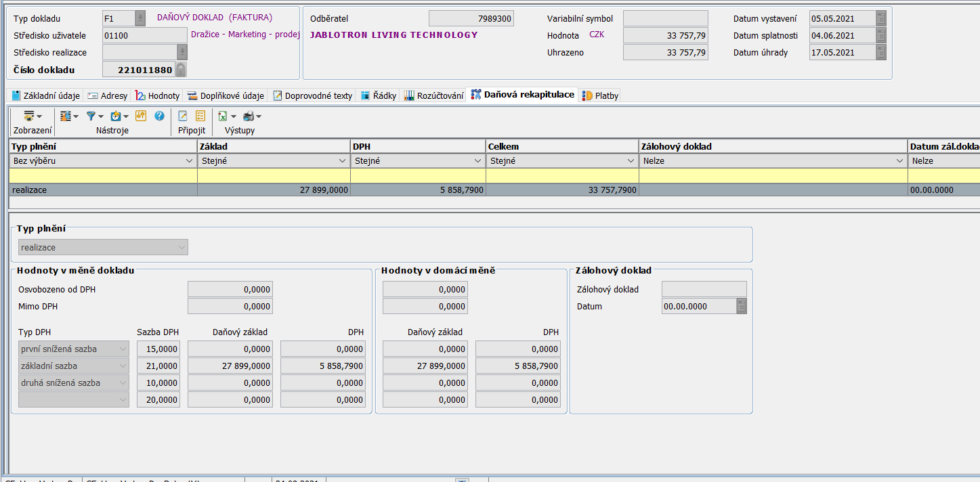This screenshot has height=482, width=980.
Task: Open the Platby tab
Action: pyautogui.click(x=601, y=95)
